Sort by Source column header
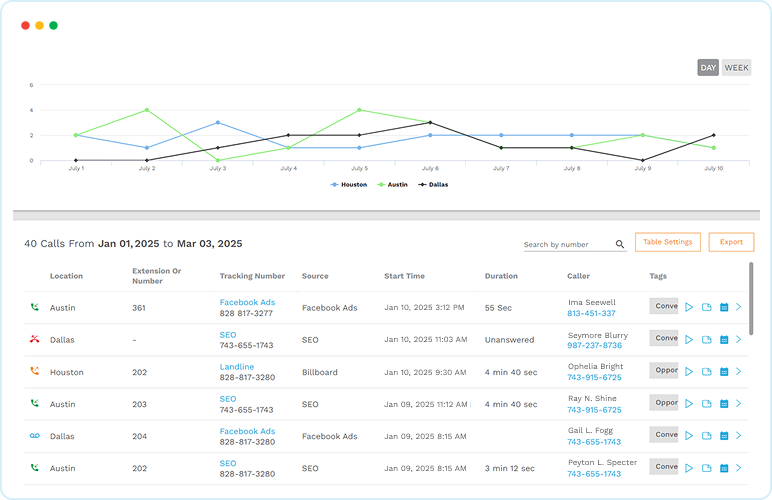Image resolution: width=772 pixels, height=500 pixels. [315, 276]
